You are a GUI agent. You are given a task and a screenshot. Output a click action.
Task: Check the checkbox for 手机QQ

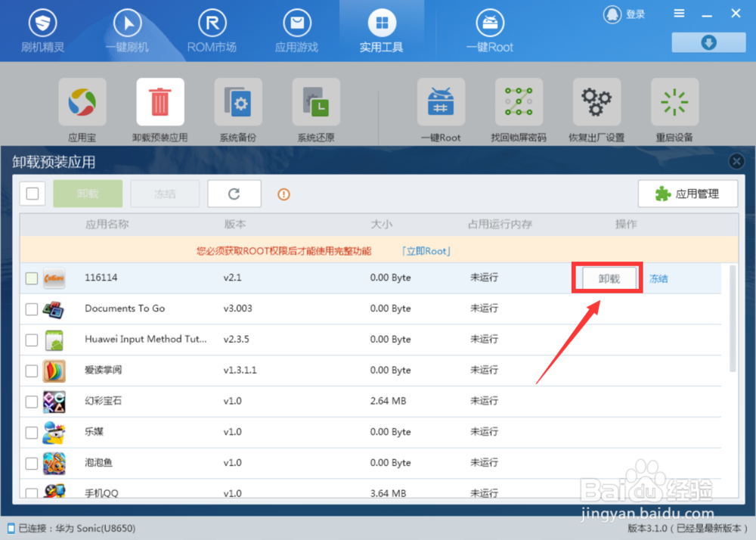32,493
